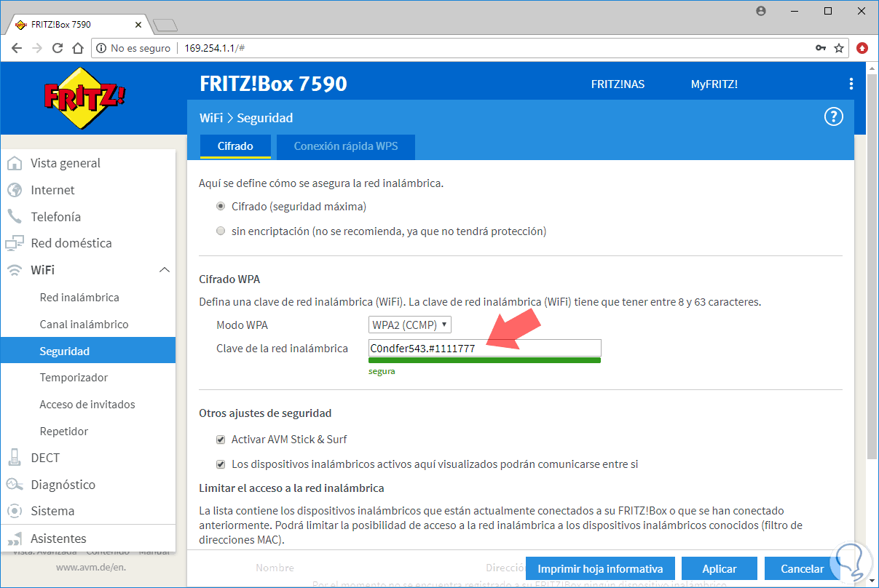Open the three-dot options menu in header

(851, 84)
